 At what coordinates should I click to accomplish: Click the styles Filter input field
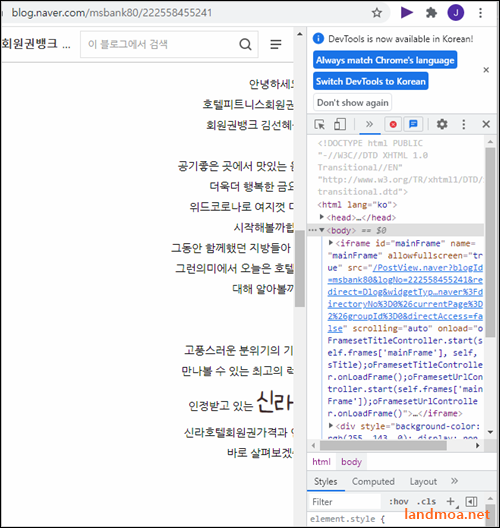[x=344, y=502]
